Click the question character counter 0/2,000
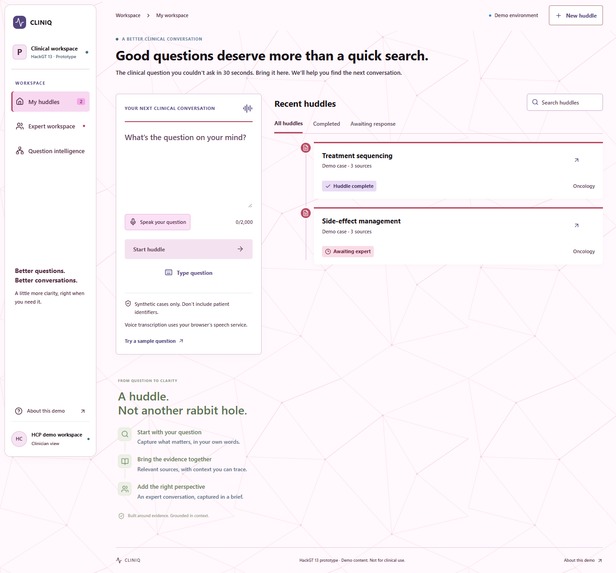The image size is (616, 573). coord(244,222)
